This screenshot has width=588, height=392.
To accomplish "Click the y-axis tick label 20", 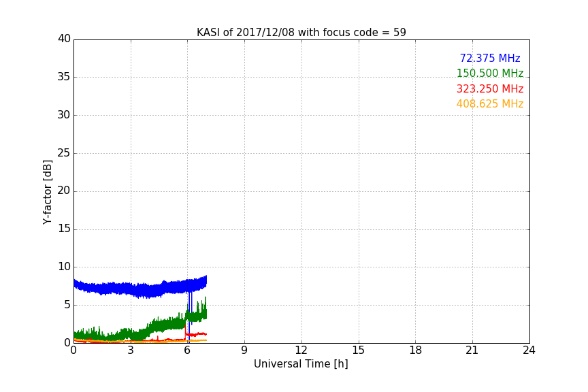I will coord(64,191).
